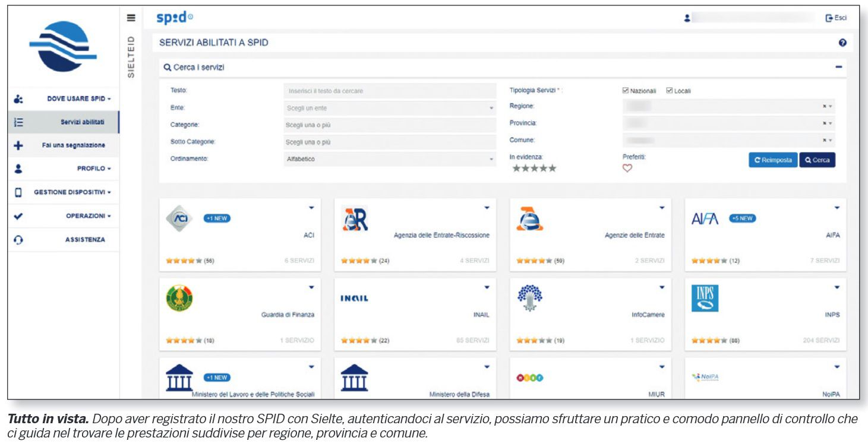Screen dimensions: 868x444
Task: Expand the GESTIONE DISPOSITIVI menu
Action: 64,192
